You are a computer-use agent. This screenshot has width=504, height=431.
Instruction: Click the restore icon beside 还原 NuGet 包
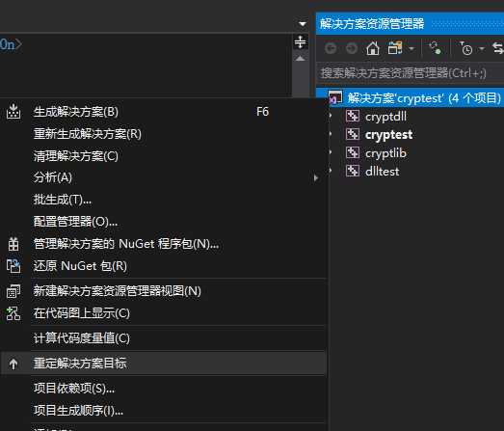(x=13, y=266)
